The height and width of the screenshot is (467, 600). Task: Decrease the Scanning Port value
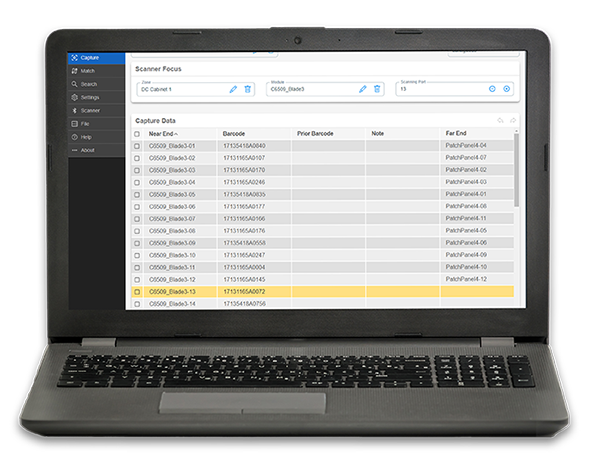(x=492, y=89)
